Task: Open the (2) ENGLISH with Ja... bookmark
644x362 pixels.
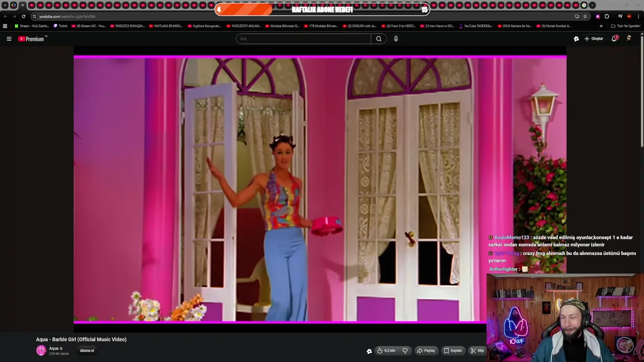Action: tap(360, 26)
